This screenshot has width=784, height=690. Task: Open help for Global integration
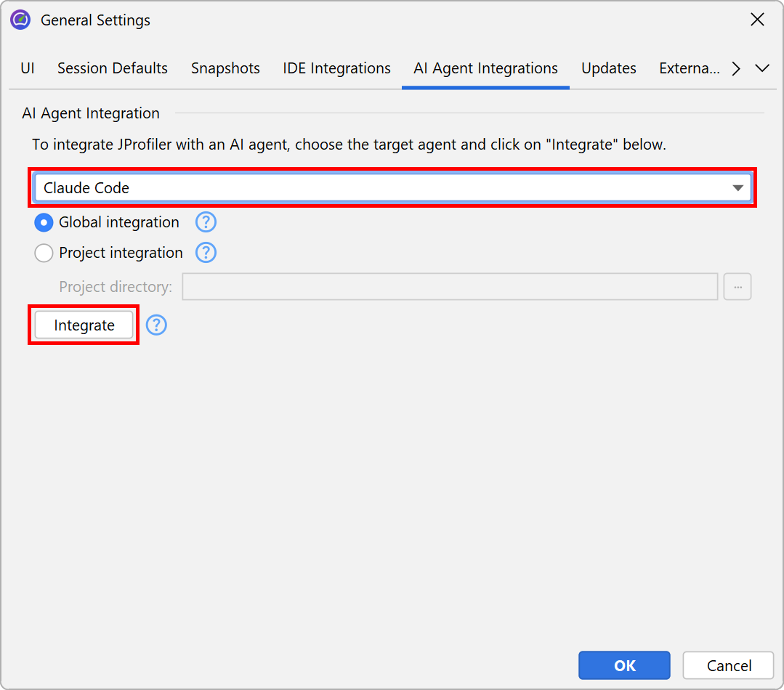206,222
